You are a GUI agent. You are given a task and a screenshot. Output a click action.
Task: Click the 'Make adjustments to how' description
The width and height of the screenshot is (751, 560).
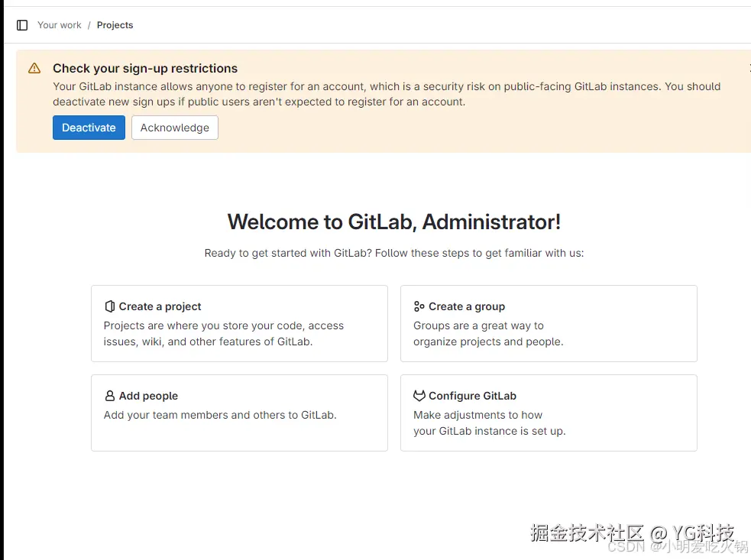[x=490, y=423]
